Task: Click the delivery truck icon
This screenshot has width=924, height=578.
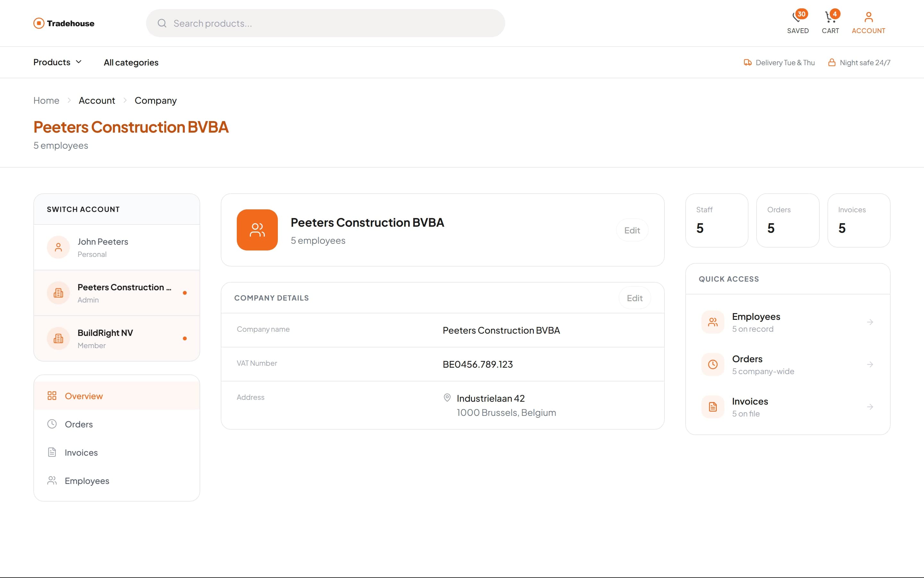Action: [748, 62]
